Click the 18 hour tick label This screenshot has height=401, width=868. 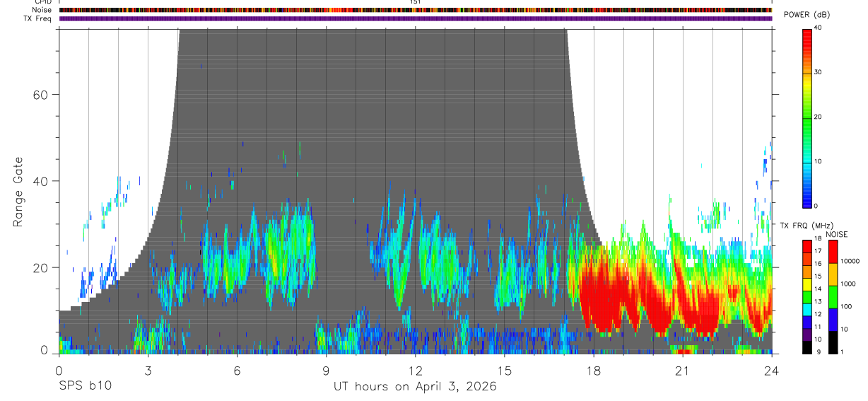[594, 370]
